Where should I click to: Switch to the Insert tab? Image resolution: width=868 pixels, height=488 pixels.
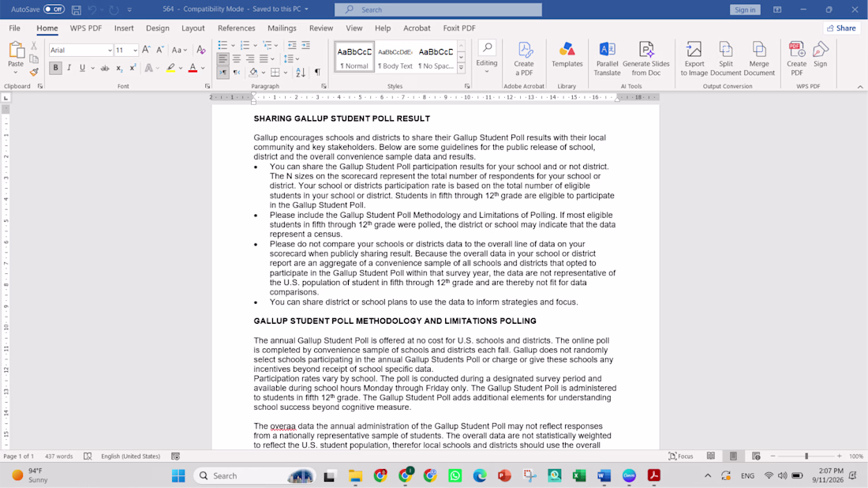(x=124, y=28)
